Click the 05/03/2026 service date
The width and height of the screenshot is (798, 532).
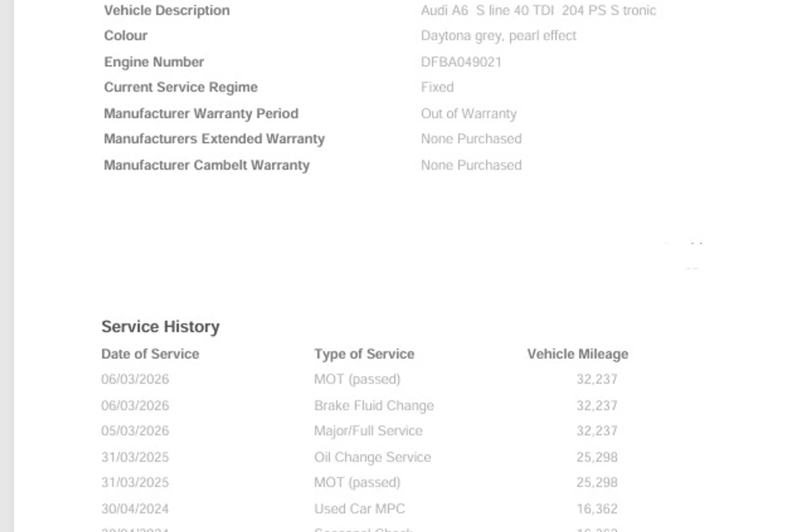click(x=135, y=431)
